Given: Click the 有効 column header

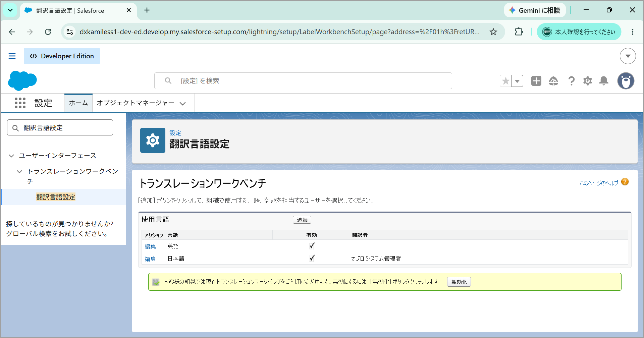Looking at the screenshot, I should (312, 235).
